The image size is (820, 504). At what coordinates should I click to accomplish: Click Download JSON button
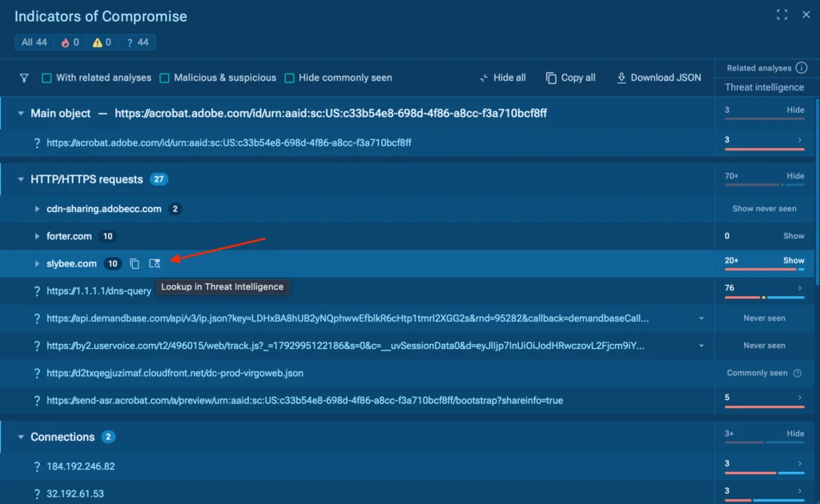(x=658, y=78)
